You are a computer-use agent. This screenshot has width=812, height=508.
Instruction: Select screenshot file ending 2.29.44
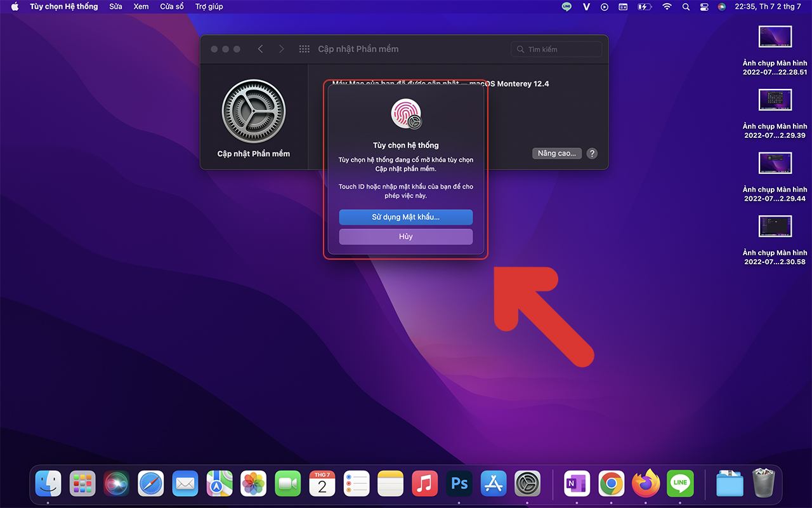pyautogui.click(x=775, y=177)
